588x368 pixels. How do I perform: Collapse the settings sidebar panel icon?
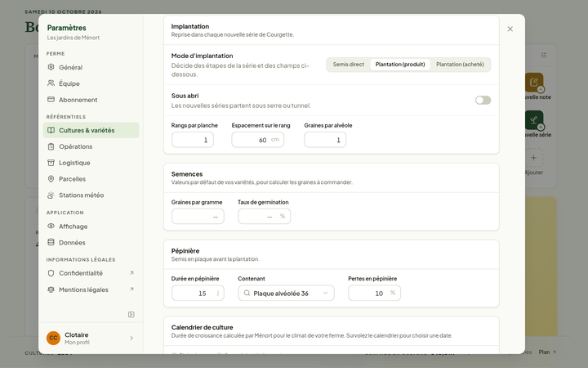[131, 314]
